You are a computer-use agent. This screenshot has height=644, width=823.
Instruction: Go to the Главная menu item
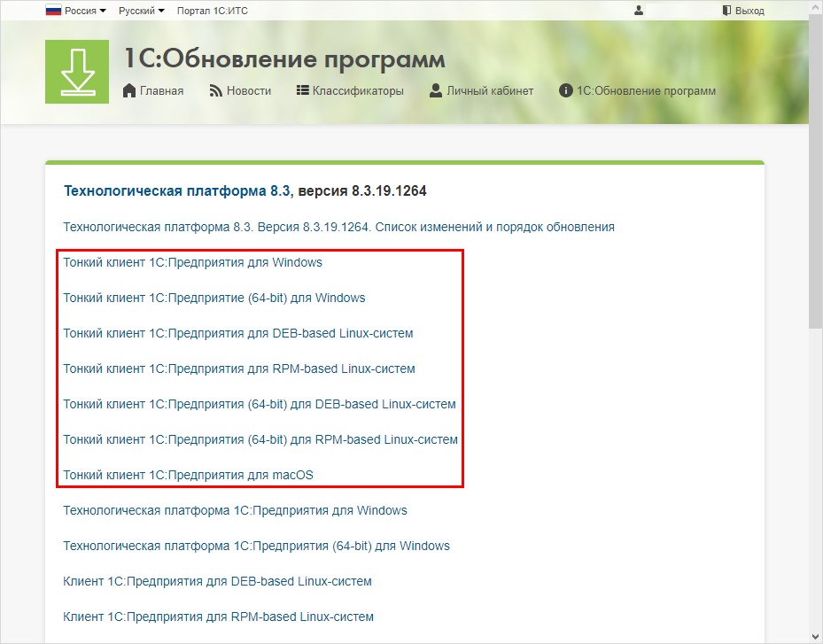point(161,91)
